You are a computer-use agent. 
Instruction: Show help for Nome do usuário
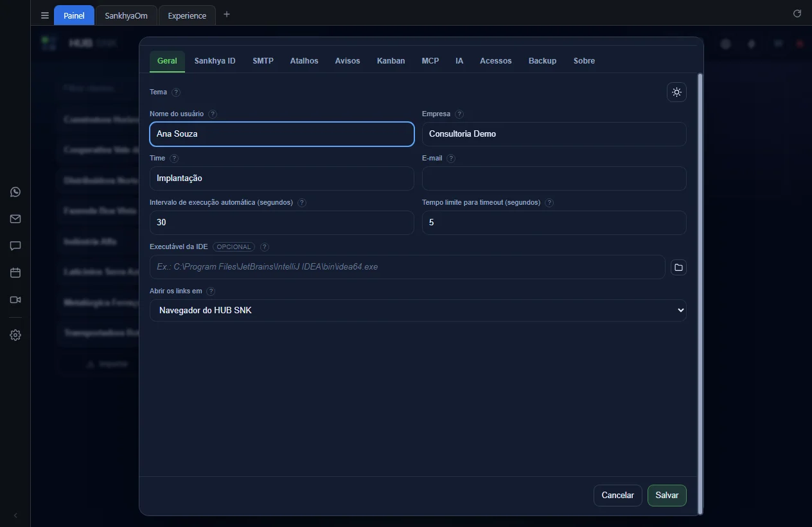coord(213,114)
